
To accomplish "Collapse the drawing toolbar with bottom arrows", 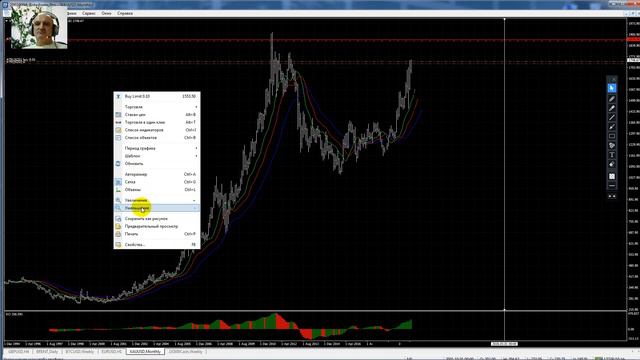I will (x=611, y=196).
